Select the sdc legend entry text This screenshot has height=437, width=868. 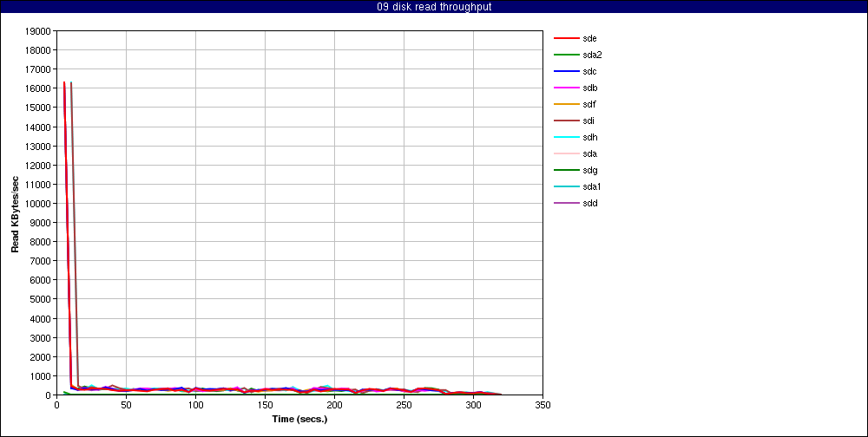pos(589,72)
